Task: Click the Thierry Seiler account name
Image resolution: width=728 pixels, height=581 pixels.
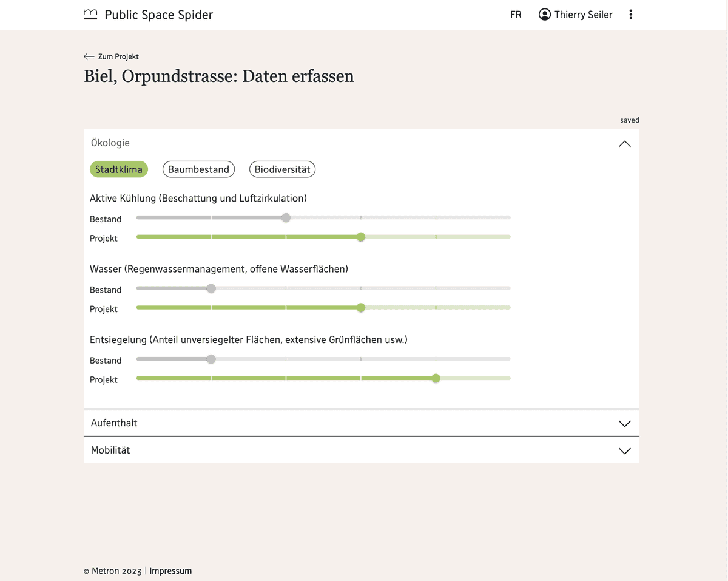Action: (584, 15)
